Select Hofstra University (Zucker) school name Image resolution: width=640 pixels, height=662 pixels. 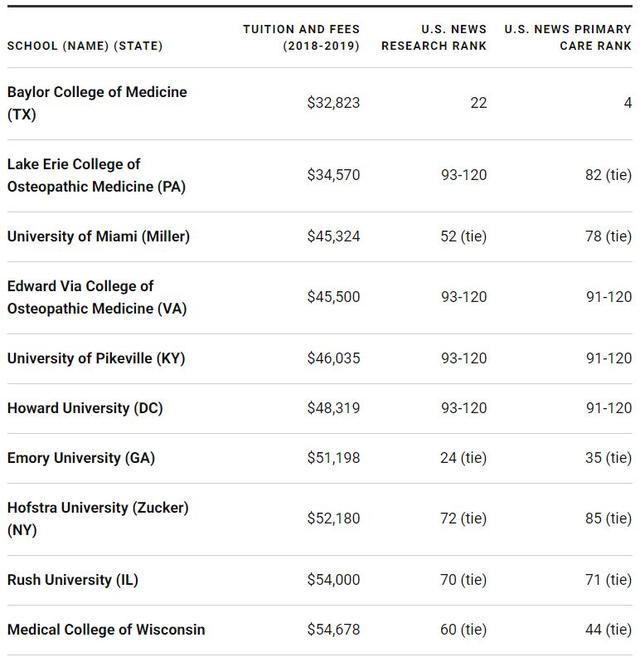(x=98, y=519)
